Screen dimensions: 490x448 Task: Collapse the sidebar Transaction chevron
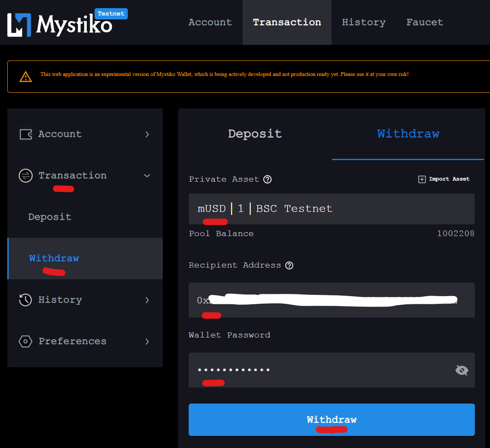point(147,176)
